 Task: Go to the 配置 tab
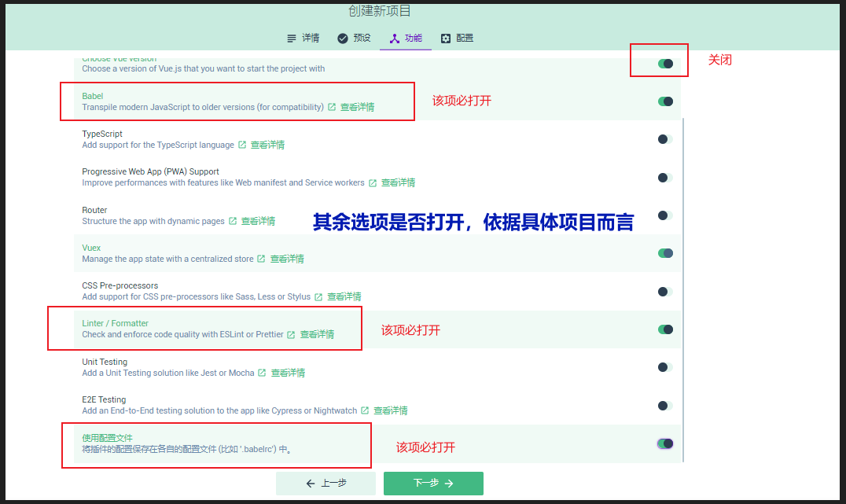pos(457,38)
